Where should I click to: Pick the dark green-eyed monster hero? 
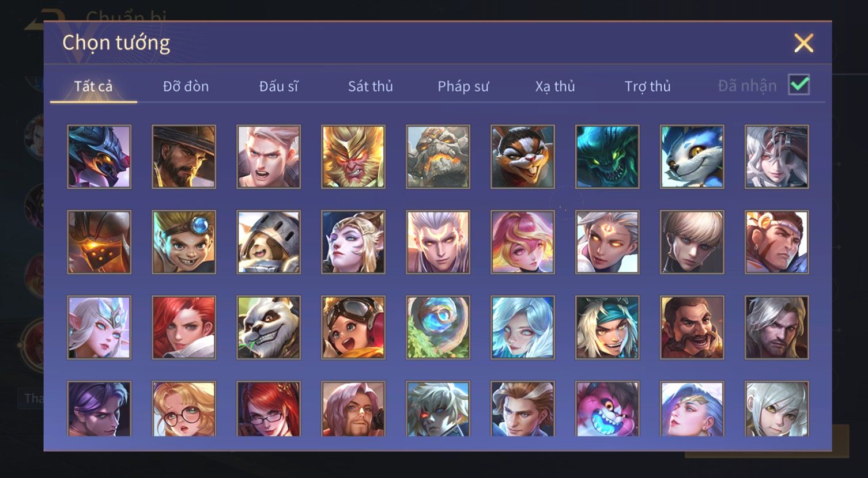607,157
